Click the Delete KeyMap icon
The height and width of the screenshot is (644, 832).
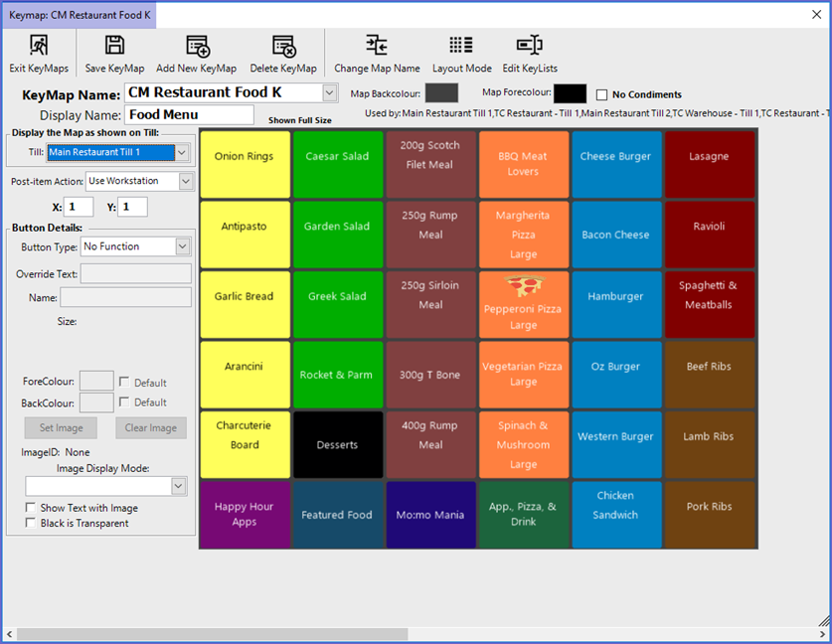pyautogui.click(x=283, y=46)
